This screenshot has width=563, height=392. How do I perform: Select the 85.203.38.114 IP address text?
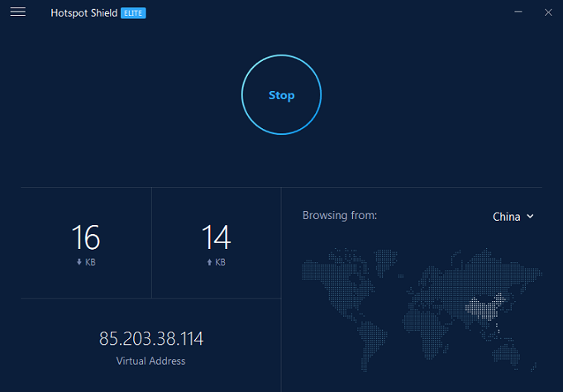point(151,338)
